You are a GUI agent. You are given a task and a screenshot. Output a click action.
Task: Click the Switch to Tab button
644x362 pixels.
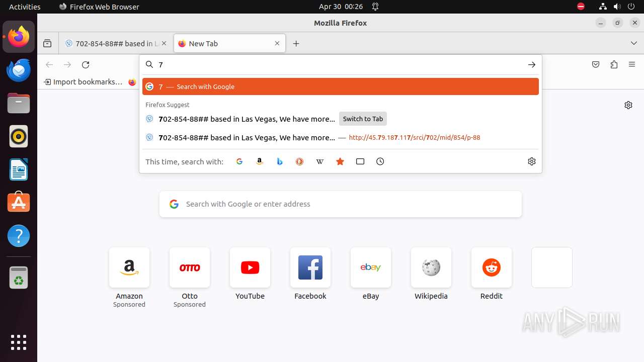click(363, 119)
